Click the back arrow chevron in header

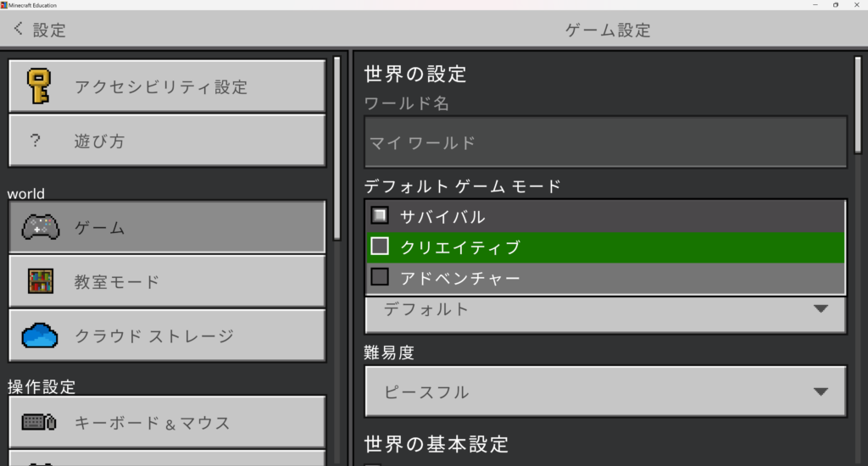pos(19,30)
